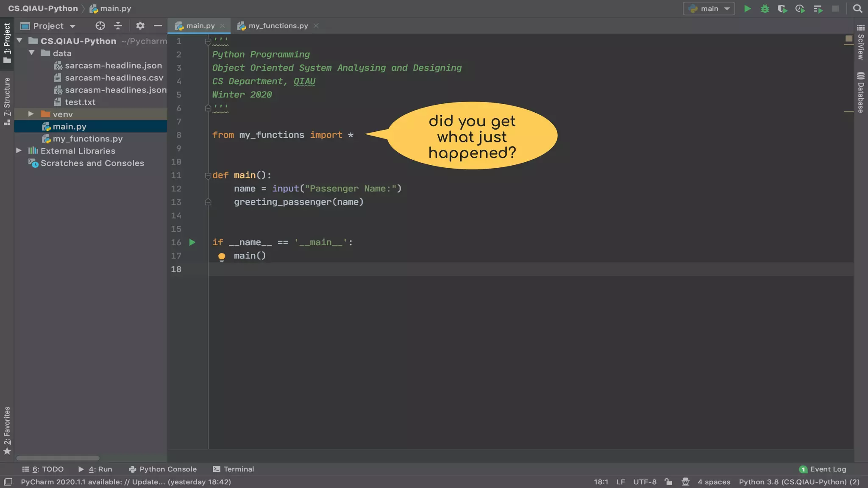This screenshot has height=488, width=868.
Task: Click the locate opened file target icon
Action: click(x=100, y=26)
